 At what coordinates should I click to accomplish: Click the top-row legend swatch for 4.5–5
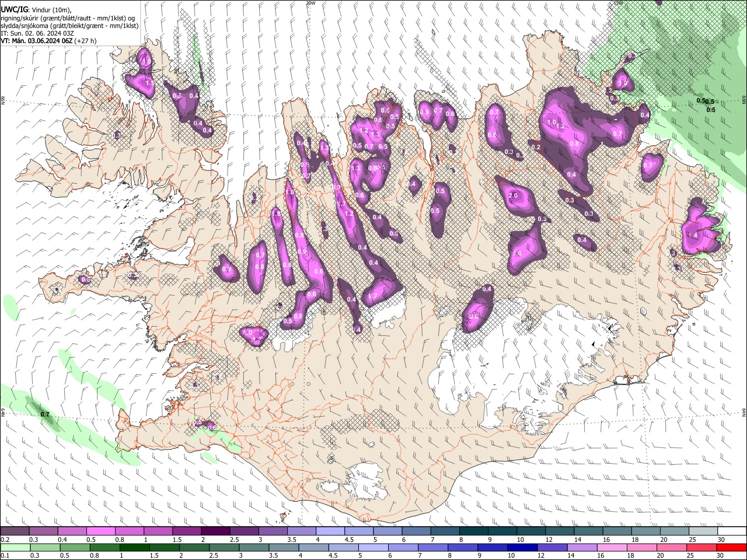[x=358, y=531]
